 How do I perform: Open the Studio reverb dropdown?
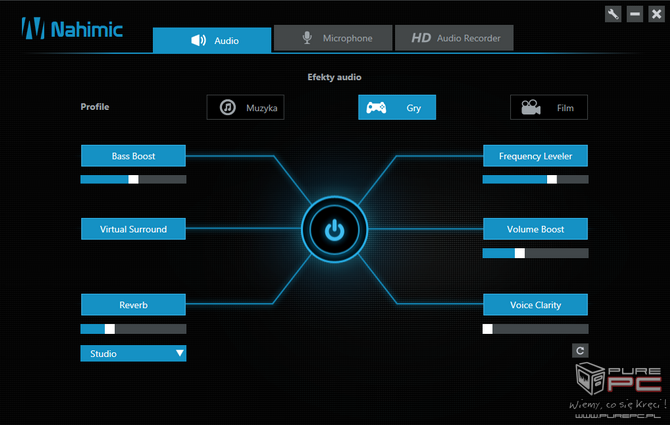click(x=133, y=353)
